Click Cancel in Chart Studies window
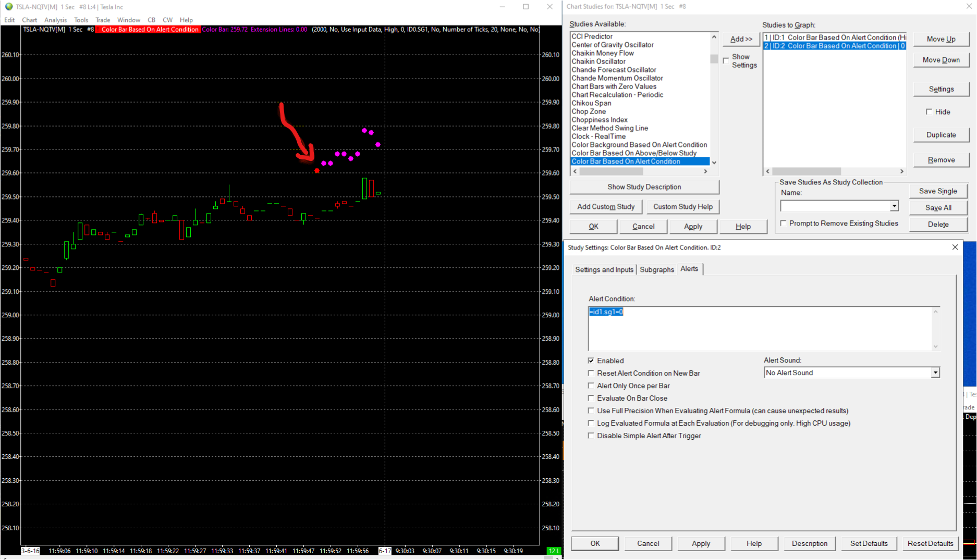 pyautogui.click(x=643, y=227)
